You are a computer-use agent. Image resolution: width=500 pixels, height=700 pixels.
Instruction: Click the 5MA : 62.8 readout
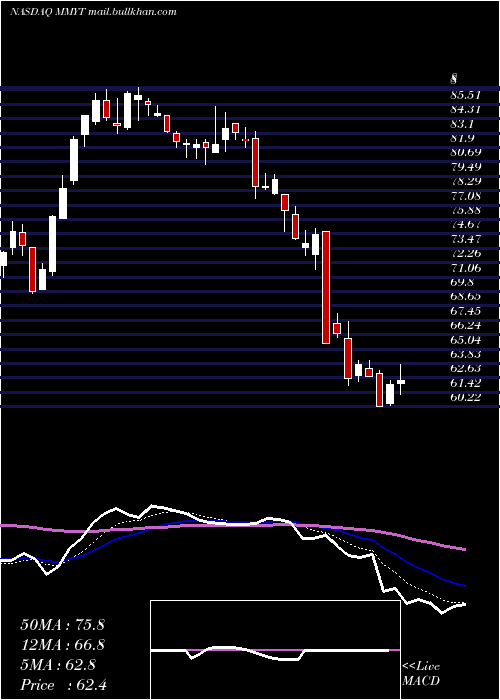(58, 665)
